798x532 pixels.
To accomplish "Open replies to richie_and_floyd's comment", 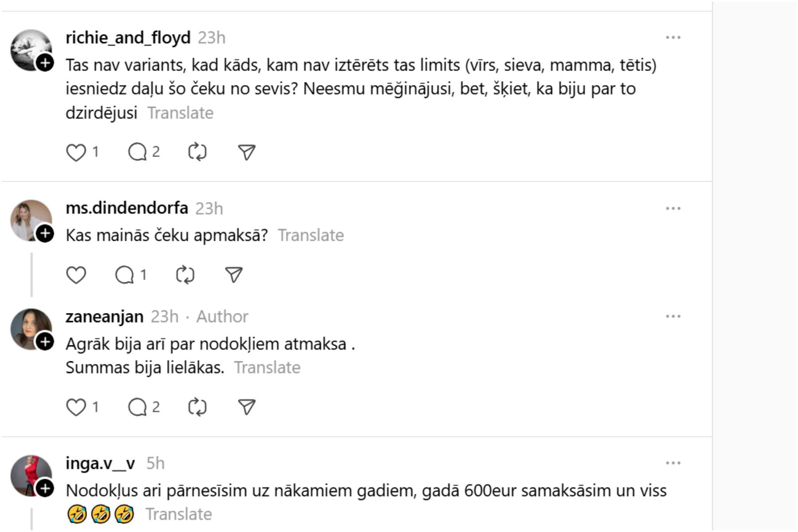I will [x=137, y=153].
